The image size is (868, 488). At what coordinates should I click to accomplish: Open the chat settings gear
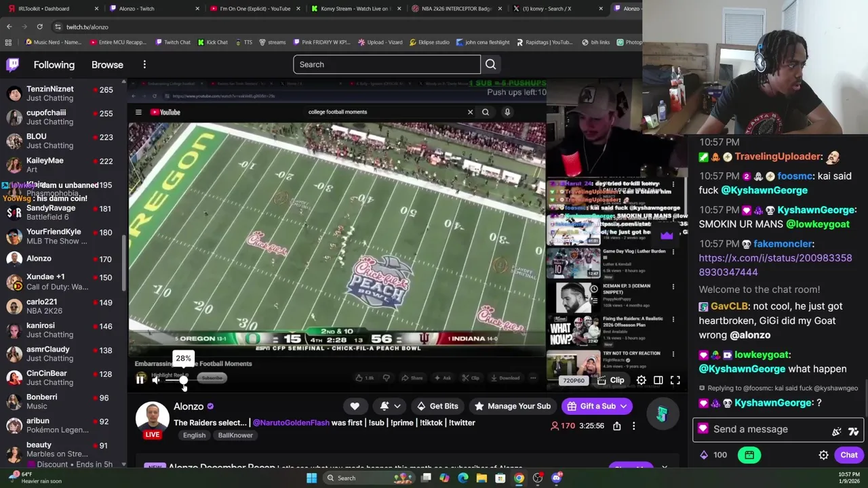[x=823, y=455]
